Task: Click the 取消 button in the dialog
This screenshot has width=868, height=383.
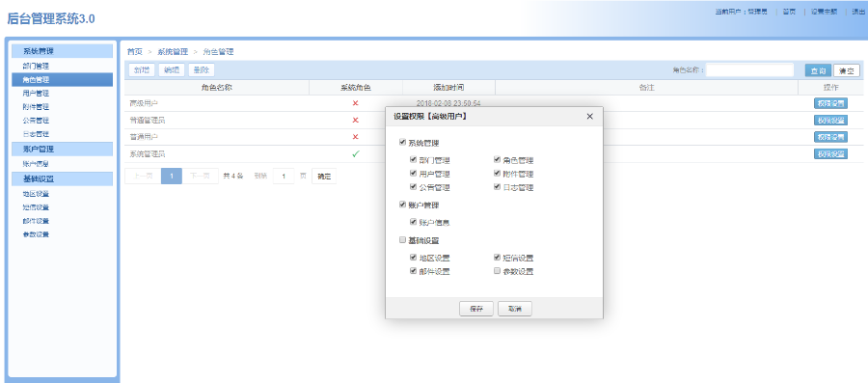Action: (x=515, y=309)
